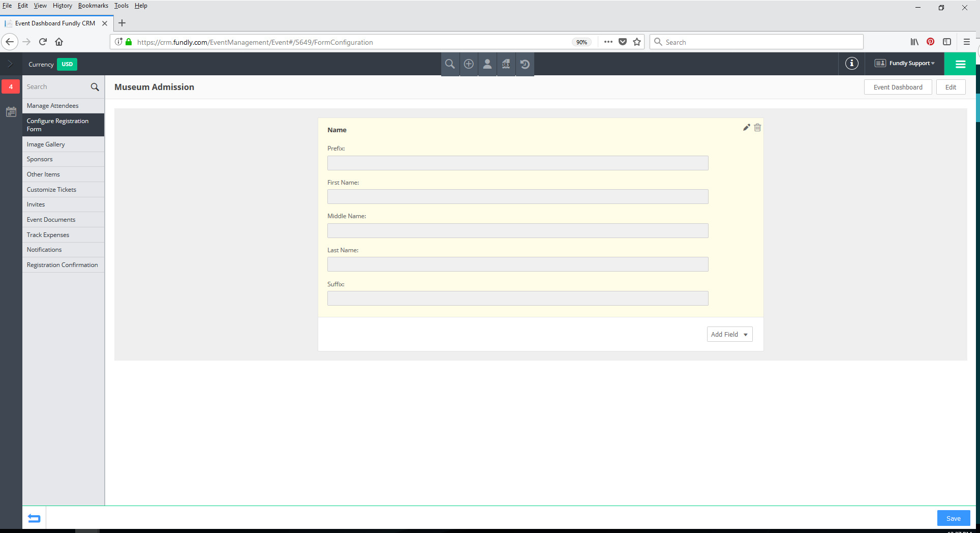Go back with browser back arrow
Image resolution: width=980 pixels, height=533 pixels.
point(10,42)
